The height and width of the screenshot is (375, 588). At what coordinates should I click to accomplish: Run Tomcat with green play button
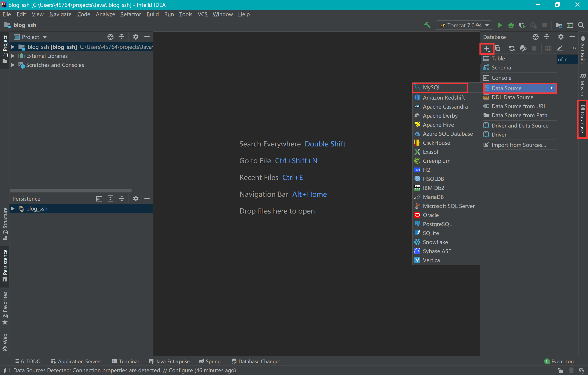[500, 25]
